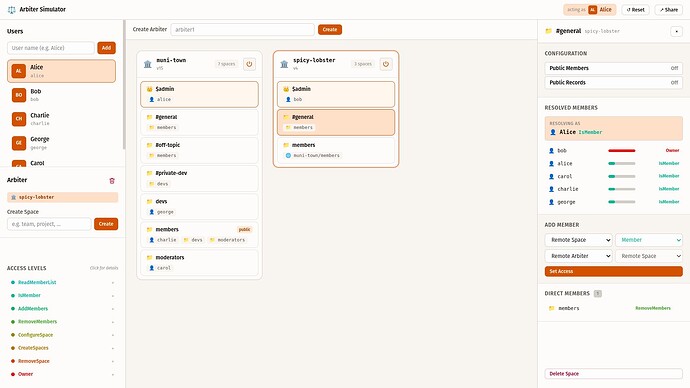Toggle power button on muni-town arbiter
The height and width of the screenshot is (388, 690).
click(x=249, y=64)
